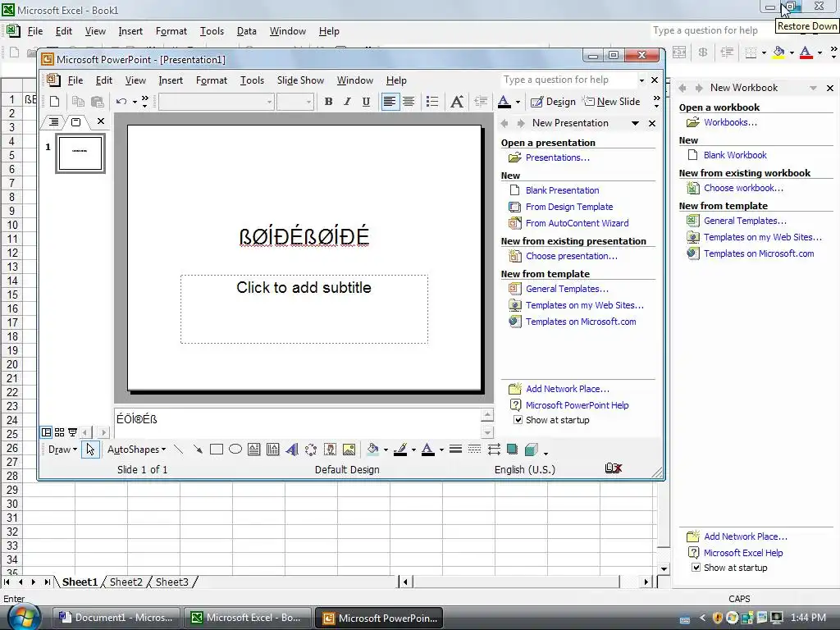Image resolution: width=840 pixels, height=630 pixels.
Task: Click New document icon in PowerPoint toolbar
Action: point(54,101)
